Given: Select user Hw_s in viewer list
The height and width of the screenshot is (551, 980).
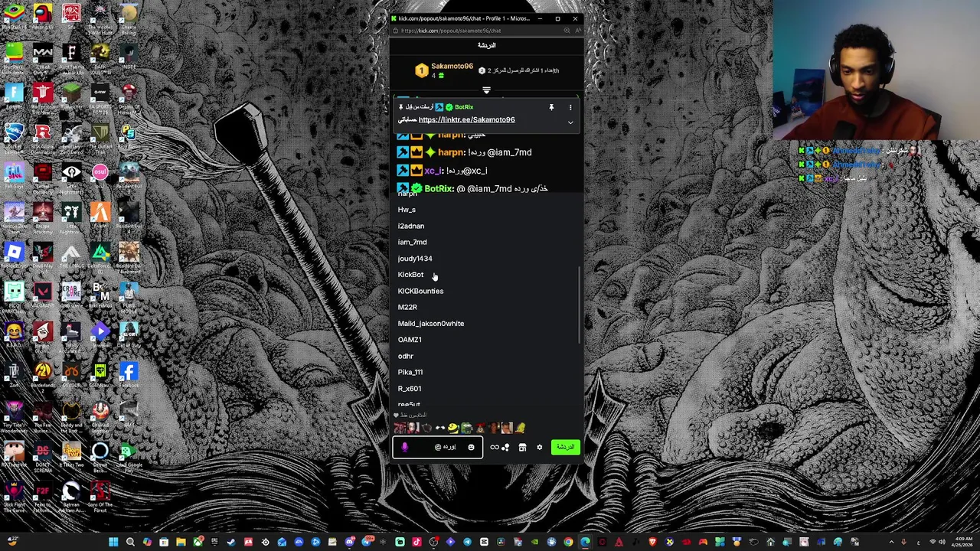Looking at the screenshot, I should coord(407,210).
